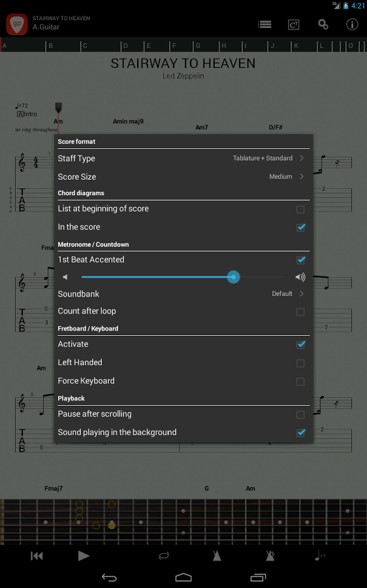Toggle the loop icon in bottom bar
367x588 pixels.
coord(164,556)
